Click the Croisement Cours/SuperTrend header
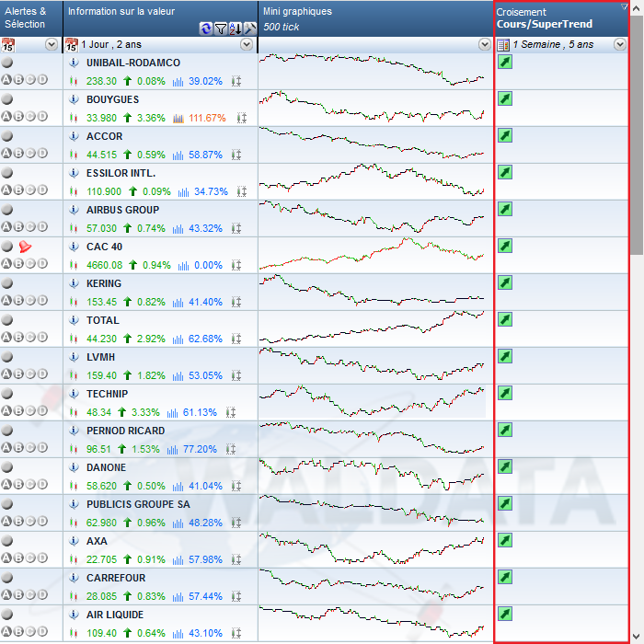This screenshot has width=644, height=644. point(561,18)
